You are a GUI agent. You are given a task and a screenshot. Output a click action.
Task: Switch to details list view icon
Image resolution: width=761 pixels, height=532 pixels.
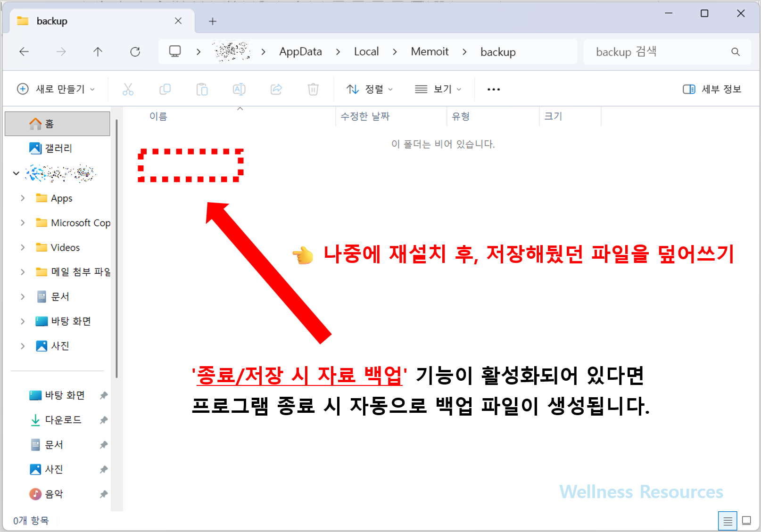tap(728, 521)
